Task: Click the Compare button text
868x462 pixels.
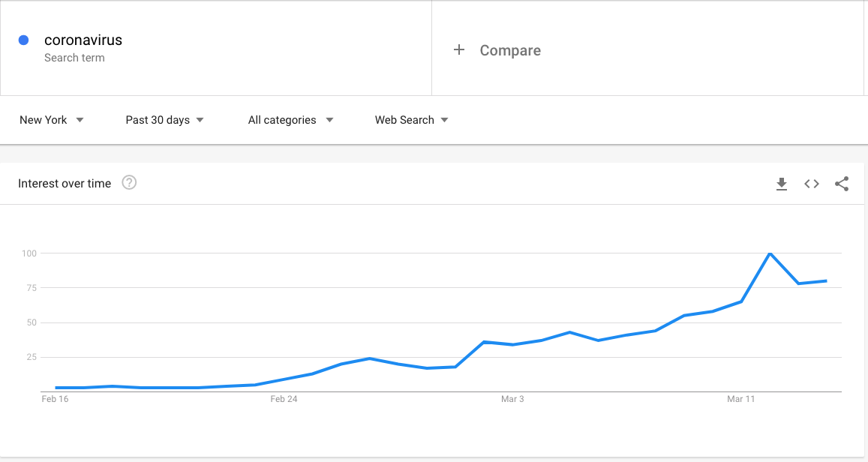Action: 510,50
